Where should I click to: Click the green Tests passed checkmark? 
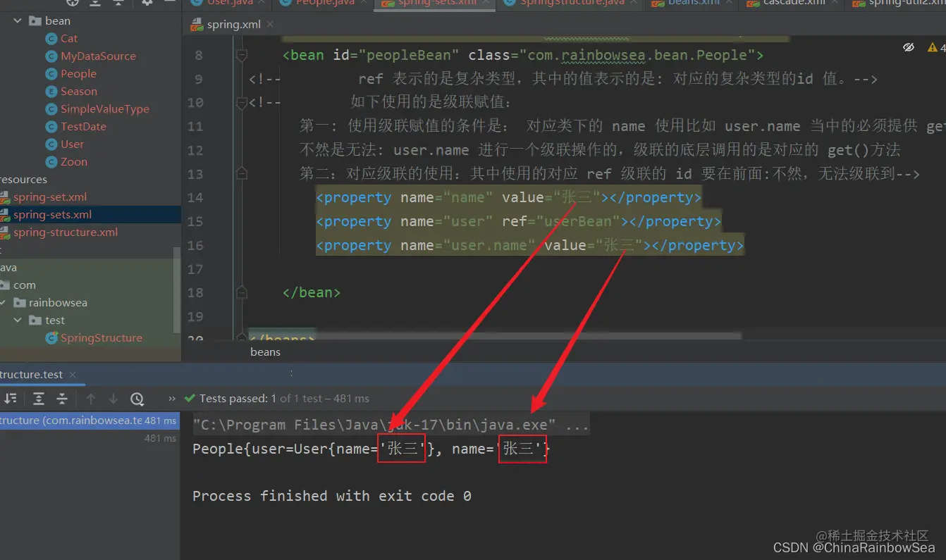coord(190,399)
